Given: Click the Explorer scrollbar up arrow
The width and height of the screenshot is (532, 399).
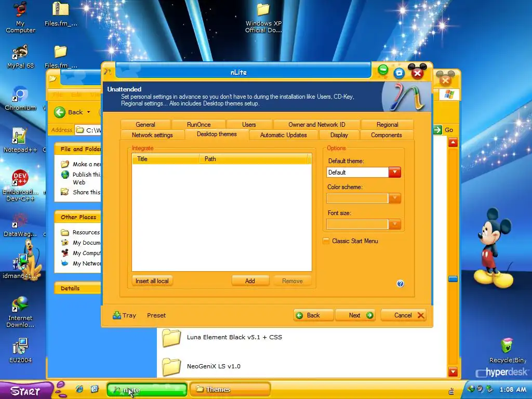Looking at the screenshot, I should [453, 142].
